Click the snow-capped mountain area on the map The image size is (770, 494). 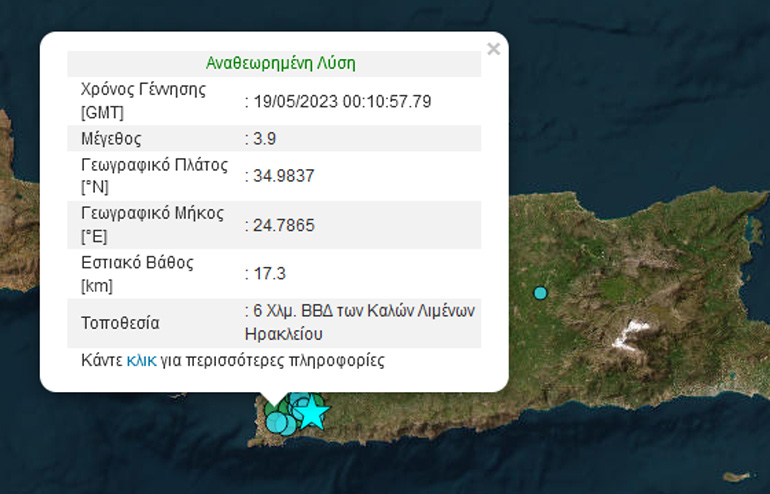(x=631, y=335)
